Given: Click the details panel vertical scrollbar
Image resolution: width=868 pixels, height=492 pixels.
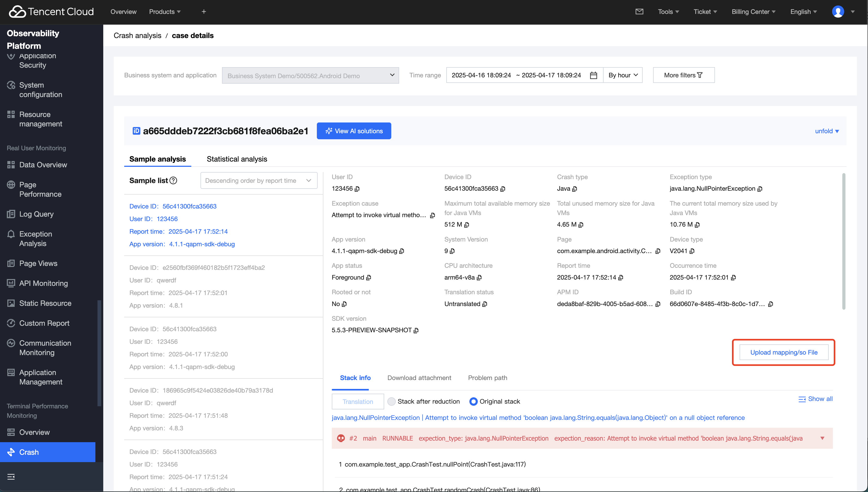Looking at the screenshot, I should pyautogui.click(x=843, y=241).
